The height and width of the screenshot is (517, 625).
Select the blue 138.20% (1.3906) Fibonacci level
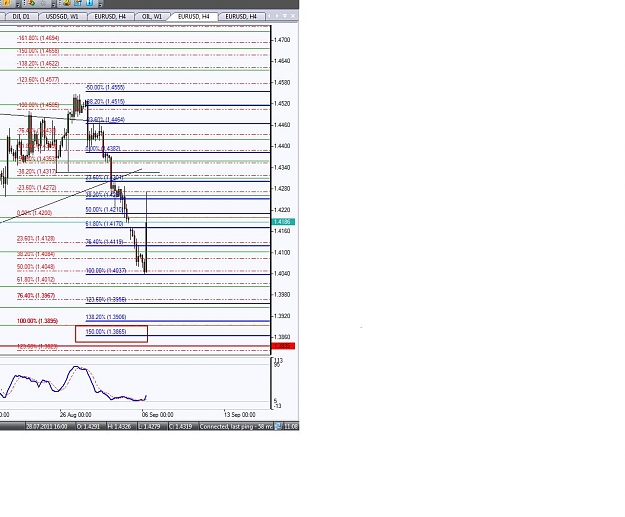click(106, 317)
